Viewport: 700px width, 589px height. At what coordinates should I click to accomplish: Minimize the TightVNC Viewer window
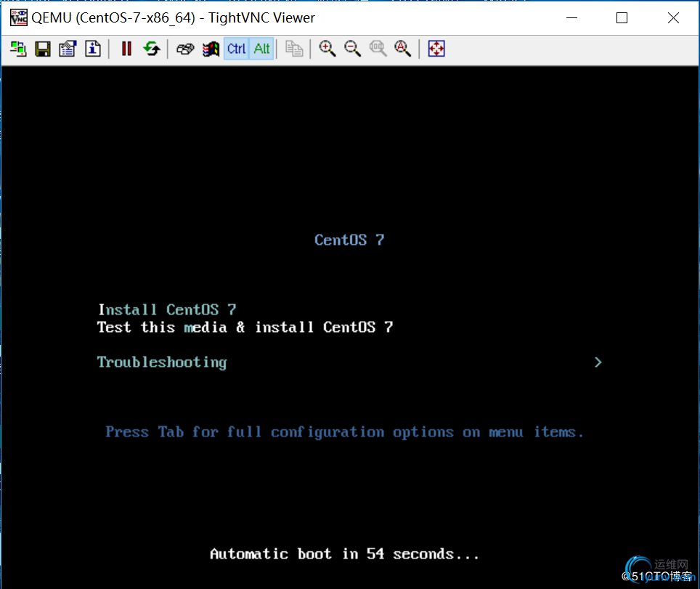tap(572, 18)
